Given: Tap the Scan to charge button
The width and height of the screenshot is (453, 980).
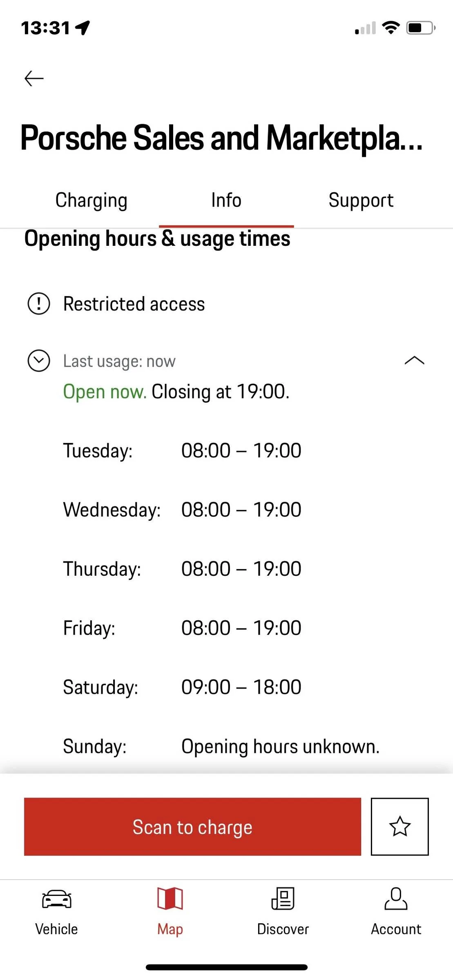Looking at the screenshot, I should pos(192,826).
